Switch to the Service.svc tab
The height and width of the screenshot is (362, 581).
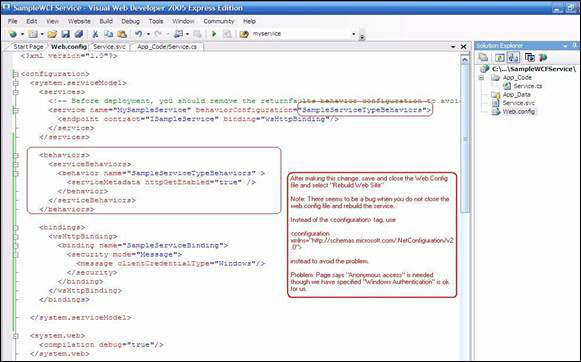(109, 47)
